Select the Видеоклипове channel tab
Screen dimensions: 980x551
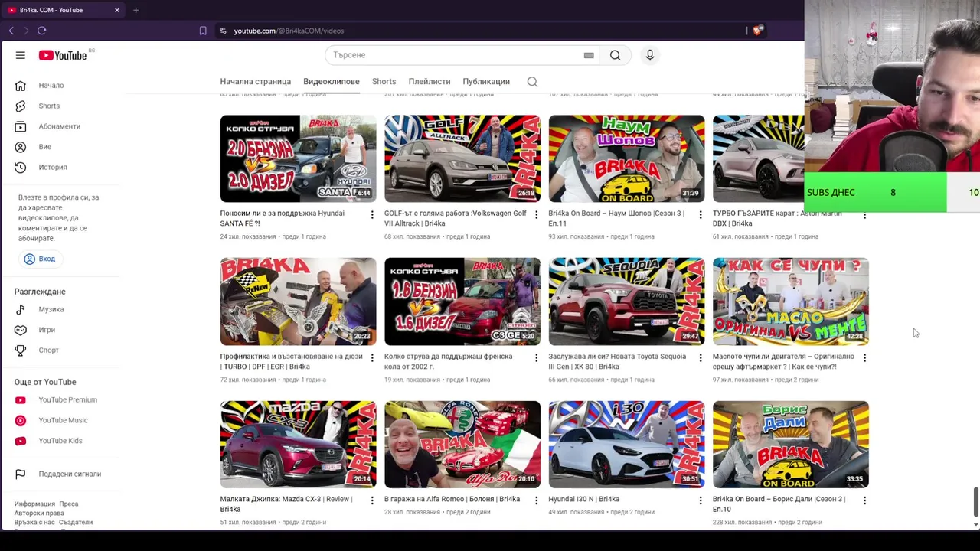point(332,81)
